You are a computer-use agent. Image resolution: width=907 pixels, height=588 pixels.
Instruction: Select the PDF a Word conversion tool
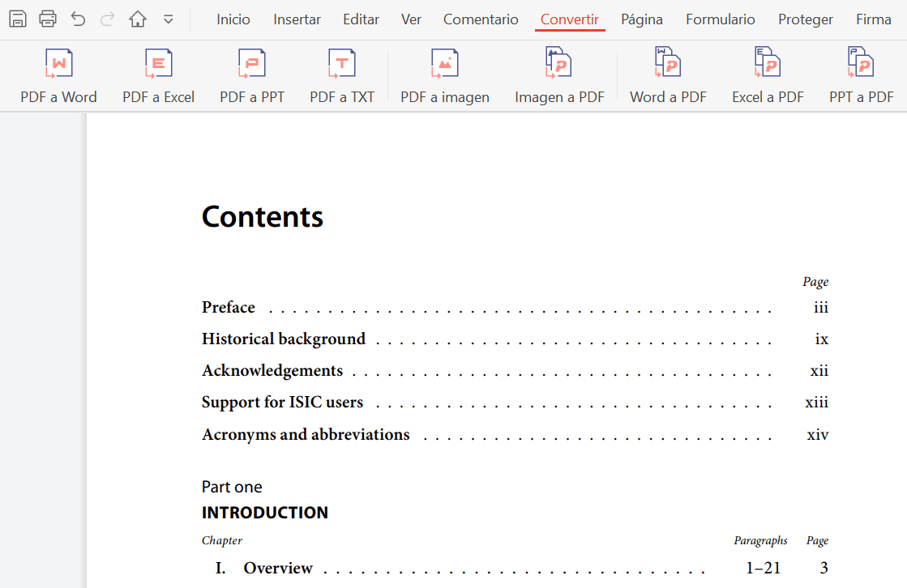58,75
